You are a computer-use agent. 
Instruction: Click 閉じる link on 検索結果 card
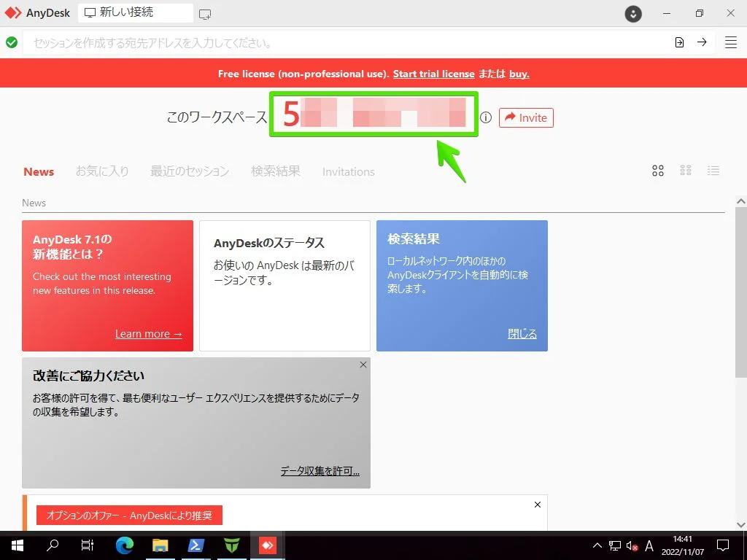pyautogui.click(x=522, y=334)
